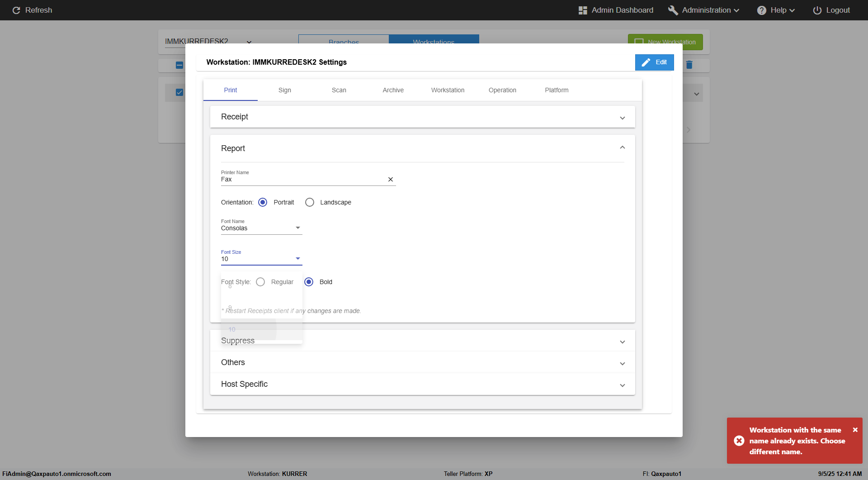This screenshot has height=480, width=868.
Task: Click the Administration wrench icon
Action: click(673, 10)
